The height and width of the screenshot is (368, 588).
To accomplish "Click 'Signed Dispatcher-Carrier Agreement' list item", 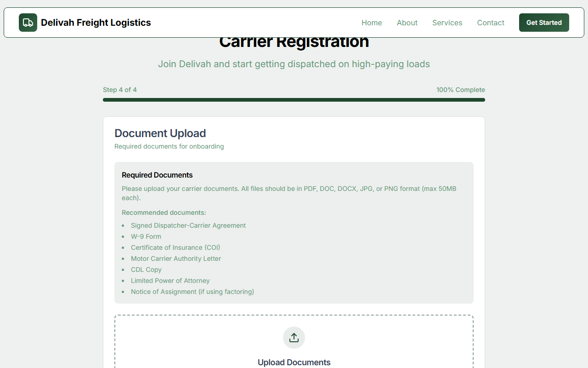I will pos(188,225).
